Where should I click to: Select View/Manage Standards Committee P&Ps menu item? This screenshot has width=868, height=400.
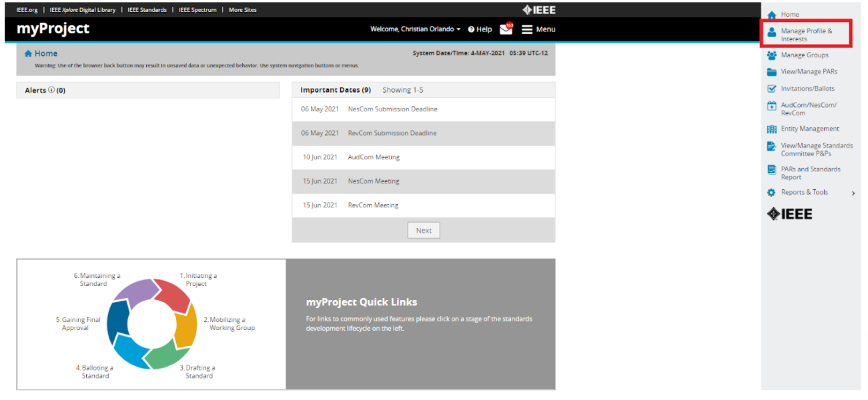tap(817, 149)
